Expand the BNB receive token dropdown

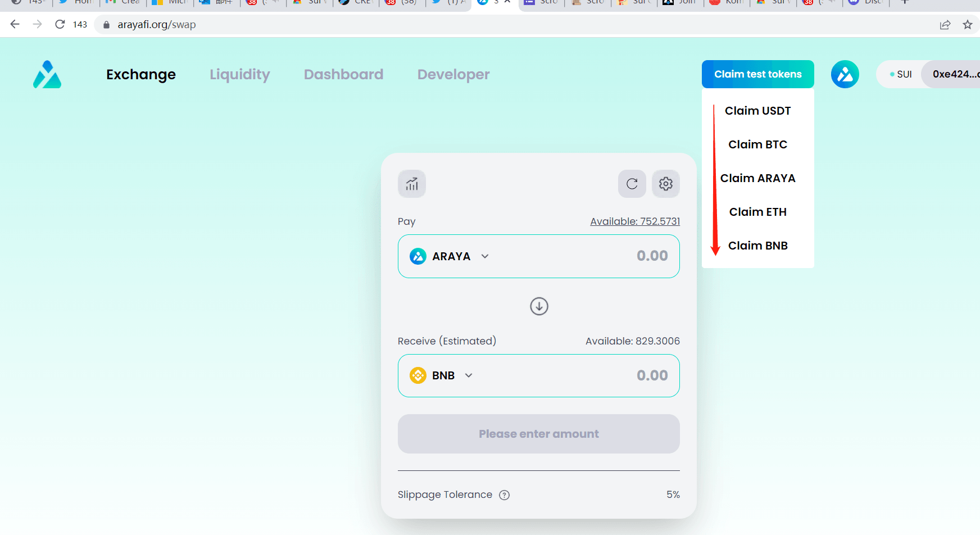[469, 375]
